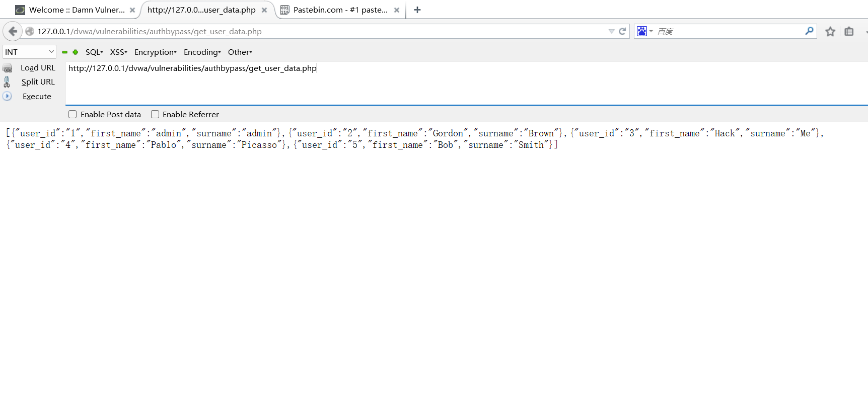This screenshot has height=410, width=868.
Task: Click the "Pablo" first name in output
Action: pos(163,145)
